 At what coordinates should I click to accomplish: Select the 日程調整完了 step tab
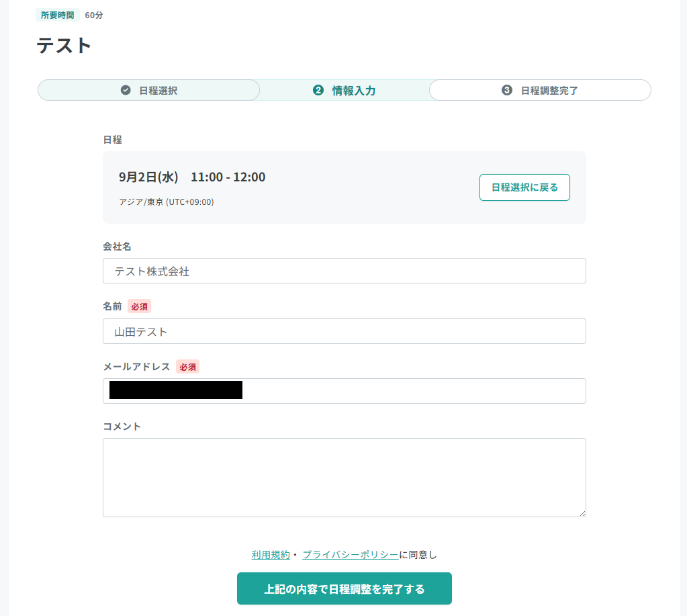[540, 90]
